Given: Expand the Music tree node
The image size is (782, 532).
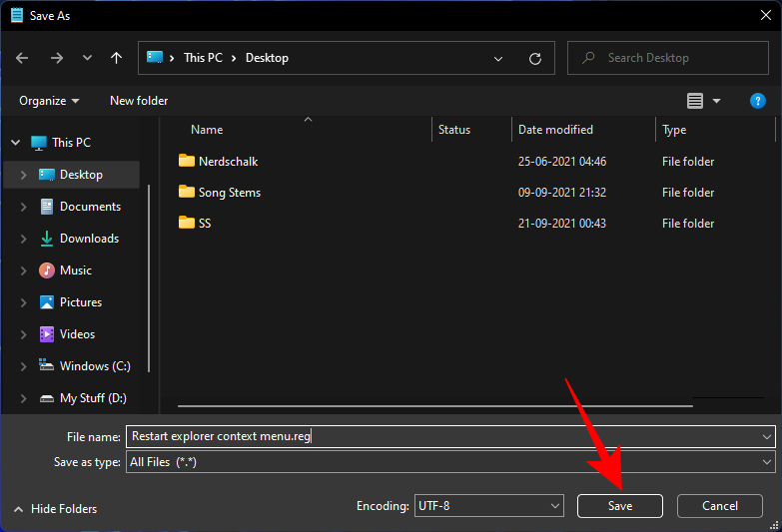Looking at the screenshot, I should coord(23,270).
